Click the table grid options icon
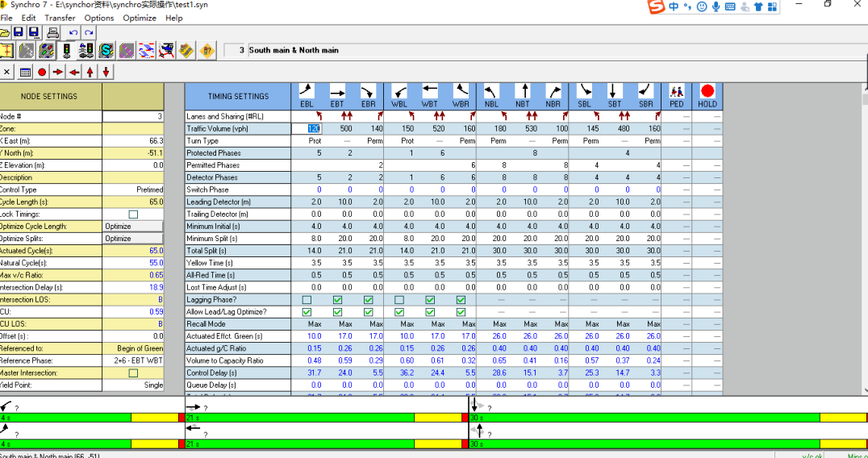The image size is (868, 458). coord(25,71)
